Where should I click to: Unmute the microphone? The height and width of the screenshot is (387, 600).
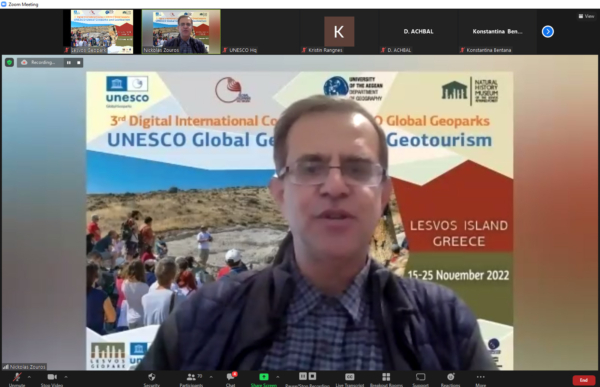tap(17, 379)
